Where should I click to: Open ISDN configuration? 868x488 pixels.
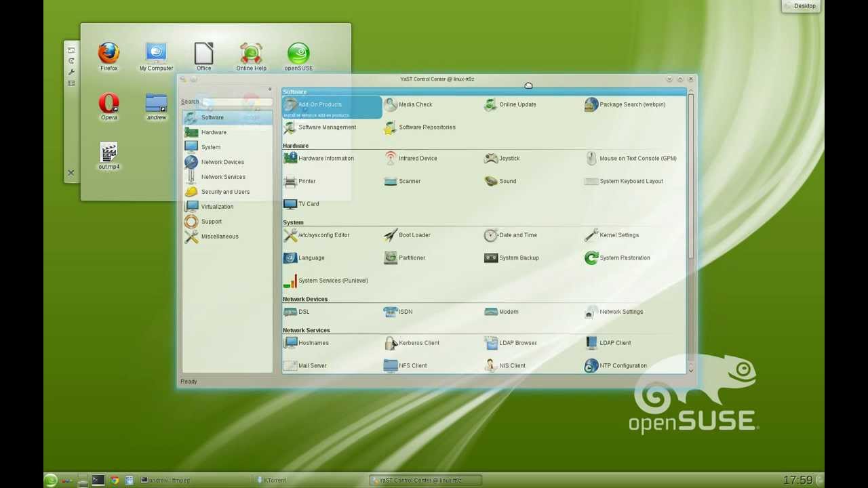398,312
